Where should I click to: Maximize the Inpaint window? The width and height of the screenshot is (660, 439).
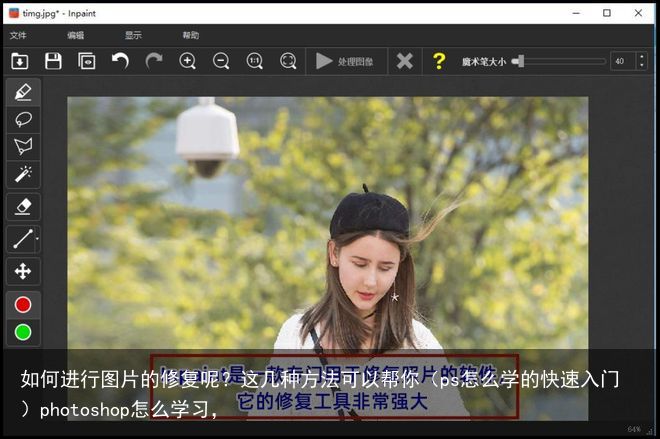click(x=607, y=13)
